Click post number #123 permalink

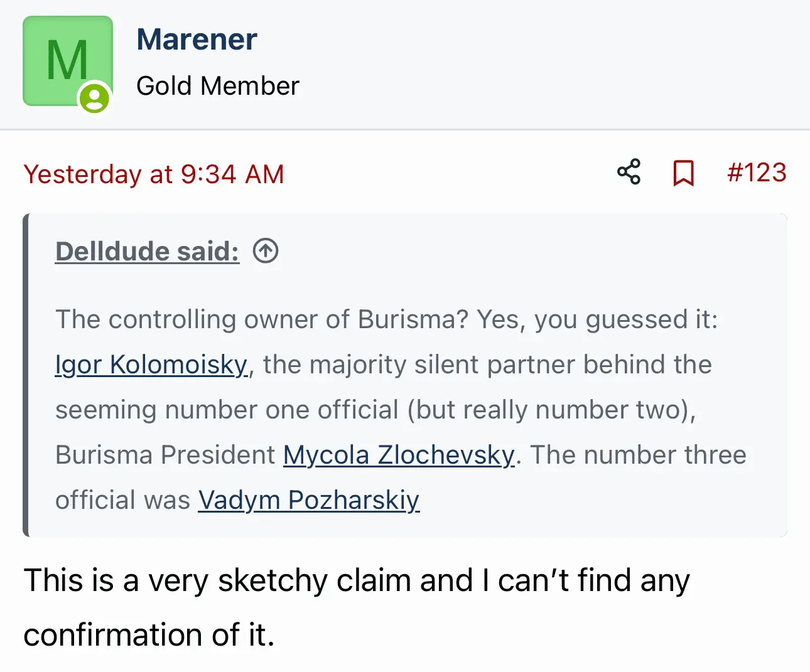757,173
